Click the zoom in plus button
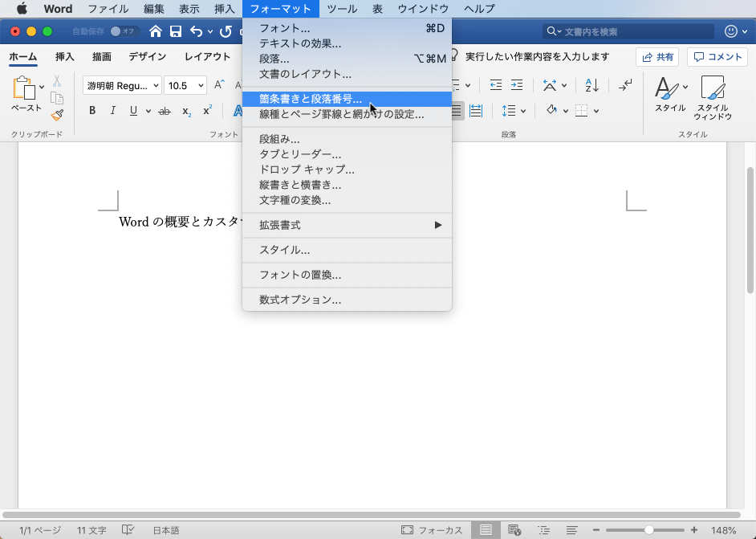756x539 pixels. coord(694,530)
